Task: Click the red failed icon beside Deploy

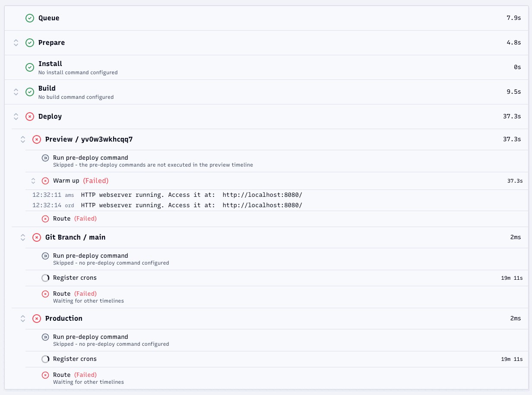Action: [x=30, y=117]
